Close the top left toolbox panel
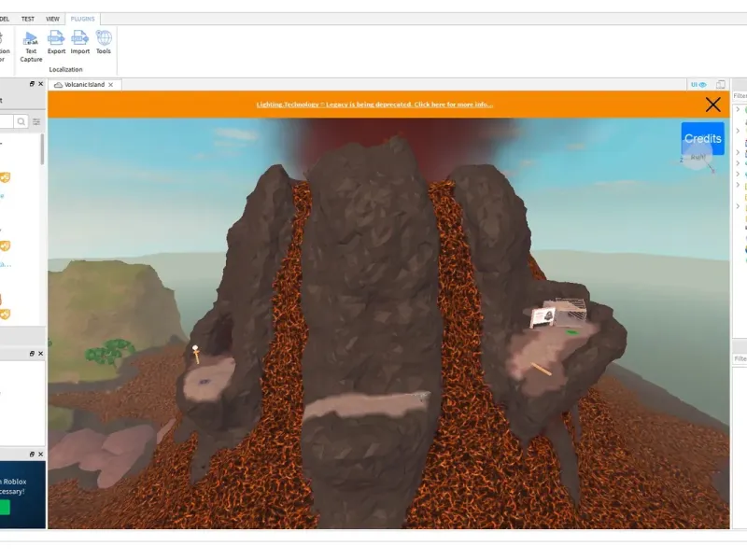This screenshot has height=560, width=747. pyautogui.click(x=40, y=84)
